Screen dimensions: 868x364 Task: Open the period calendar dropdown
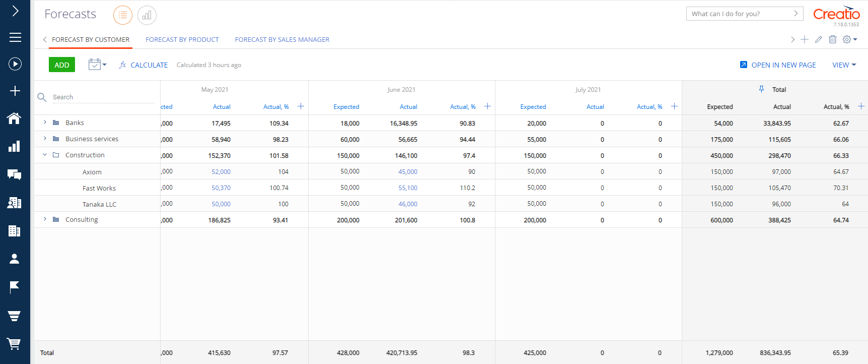pos(97,65)
